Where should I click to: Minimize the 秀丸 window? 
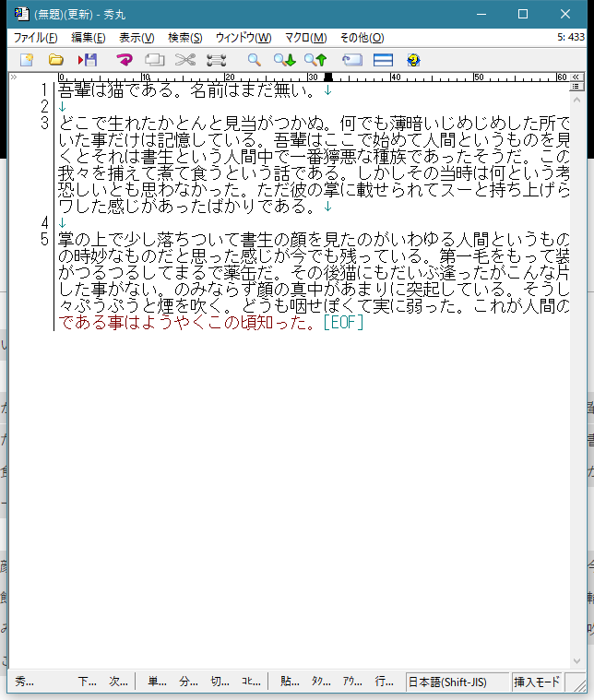click(481, 14)
